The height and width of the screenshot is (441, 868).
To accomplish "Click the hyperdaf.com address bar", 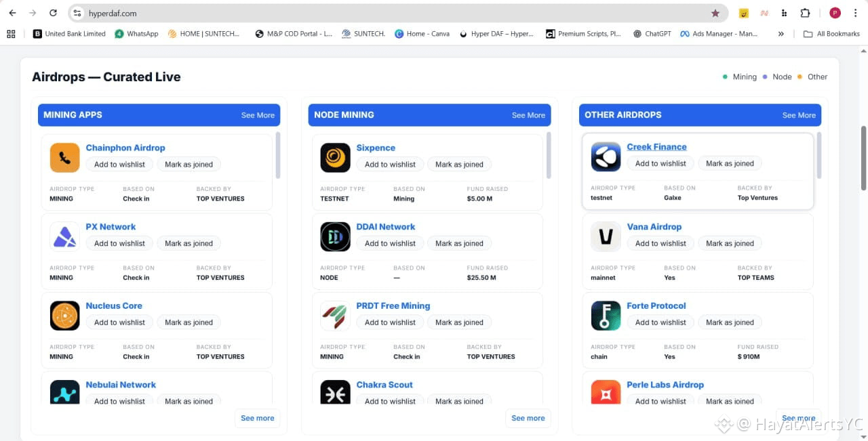I will [x=398, y=13].
